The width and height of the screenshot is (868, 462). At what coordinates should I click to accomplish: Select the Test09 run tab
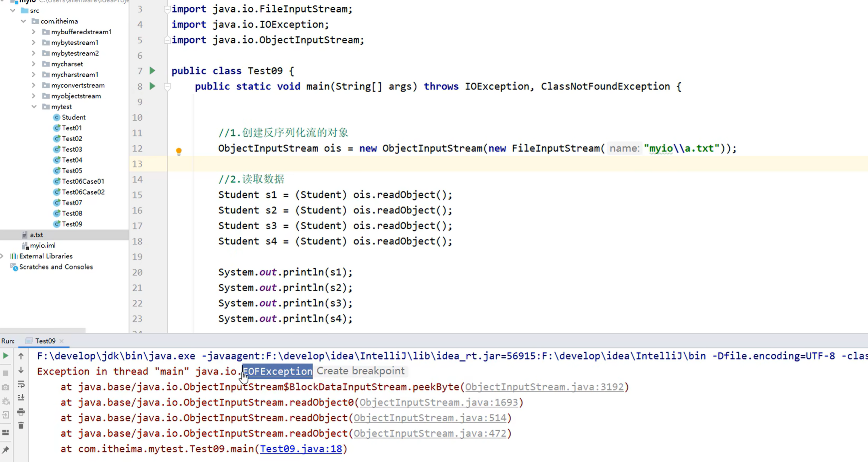(x=45, y=341)
